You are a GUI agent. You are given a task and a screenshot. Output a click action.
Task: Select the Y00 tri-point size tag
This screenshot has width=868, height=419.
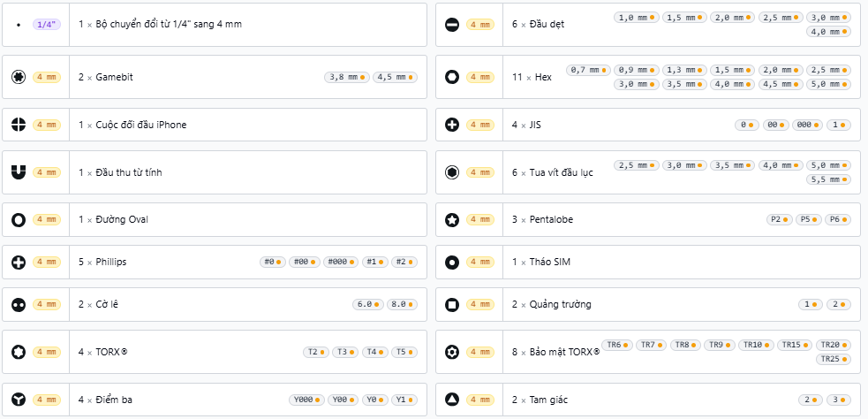(343, 400)
